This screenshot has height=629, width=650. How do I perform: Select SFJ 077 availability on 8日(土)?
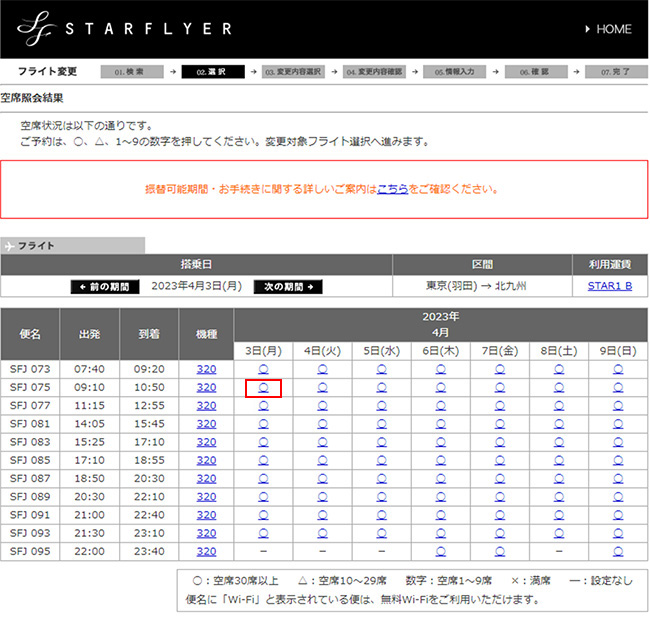559,405
